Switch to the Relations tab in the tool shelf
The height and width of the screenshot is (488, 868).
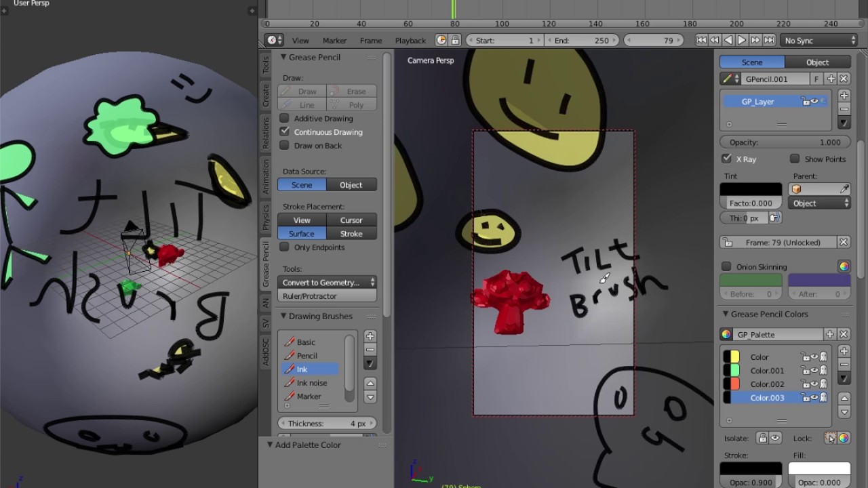click(x=266, y=132)
